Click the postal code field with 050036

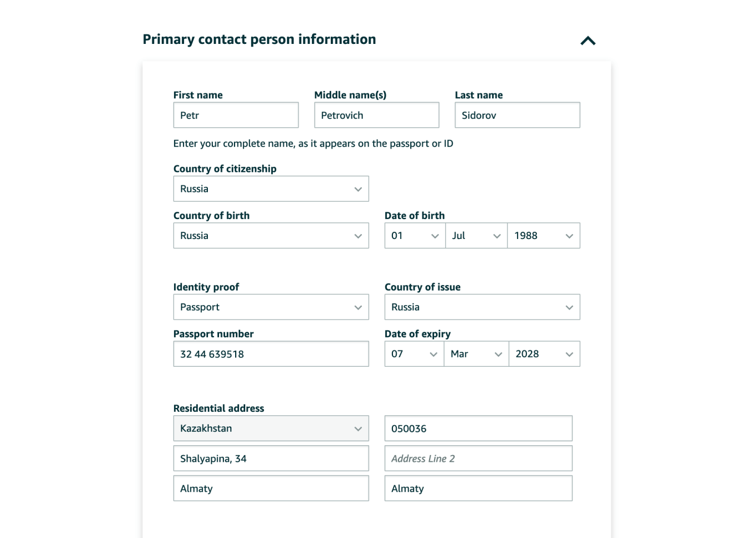click(x=478, y=429)
